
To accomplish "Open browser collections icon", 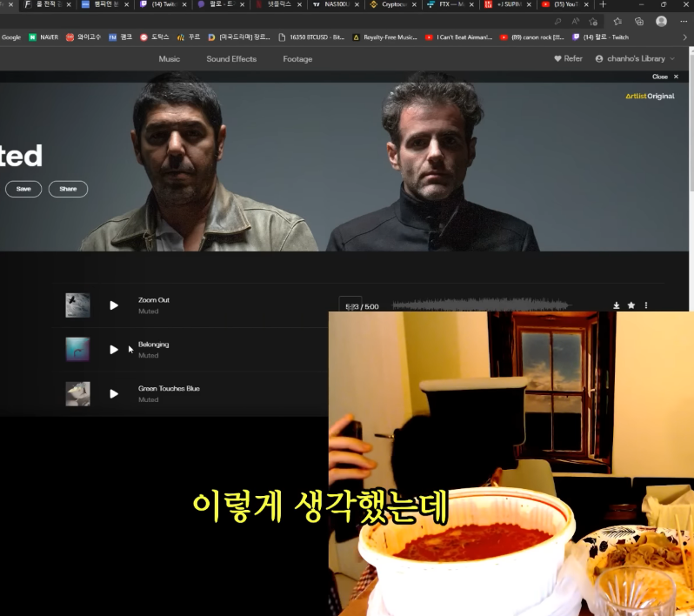I will [x=639, y=21].
